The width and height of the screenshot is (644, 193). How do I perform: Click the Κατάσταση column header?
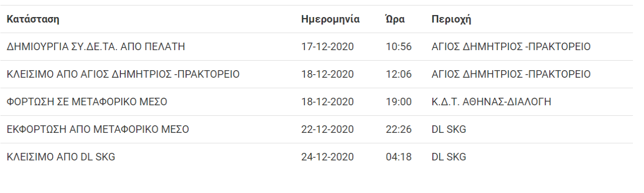[33, 20]
